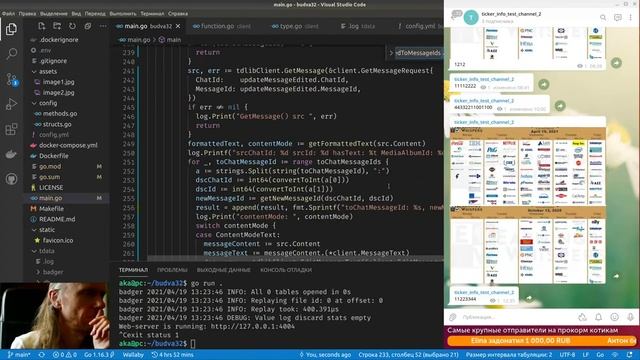Screen dimensions: 640x360
Task: Open the go.mod file
Action: point(50,167)
